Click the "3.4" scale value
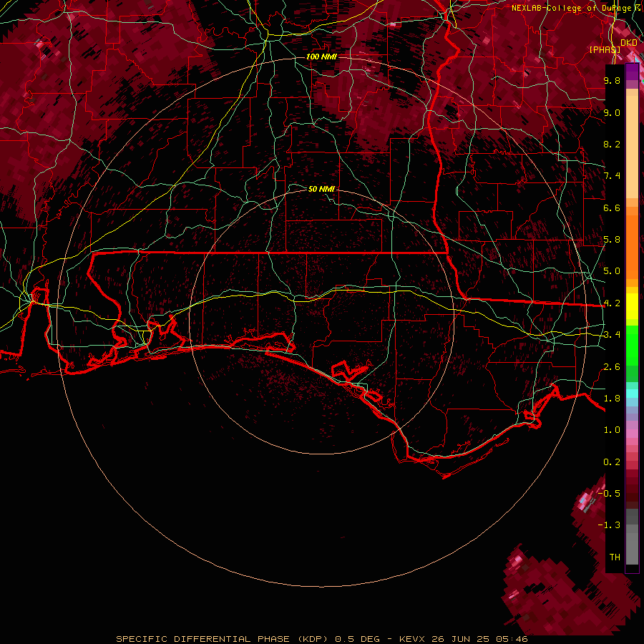The height and width of the screenshot is (644, 644). click(612, 335)
